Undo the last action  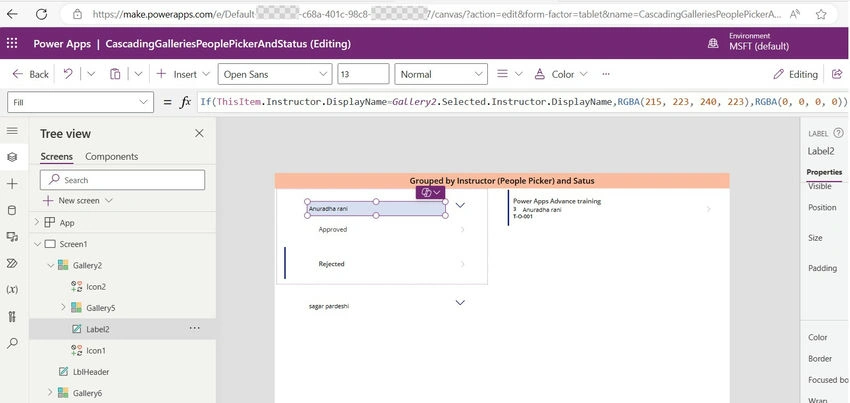[68, 74]
